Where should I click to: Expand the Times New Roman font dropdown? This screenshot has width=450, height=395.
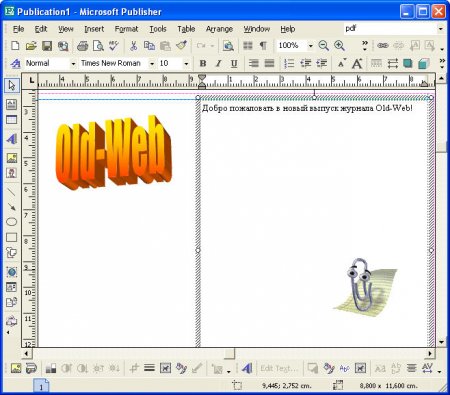click(x=152, y=63)
